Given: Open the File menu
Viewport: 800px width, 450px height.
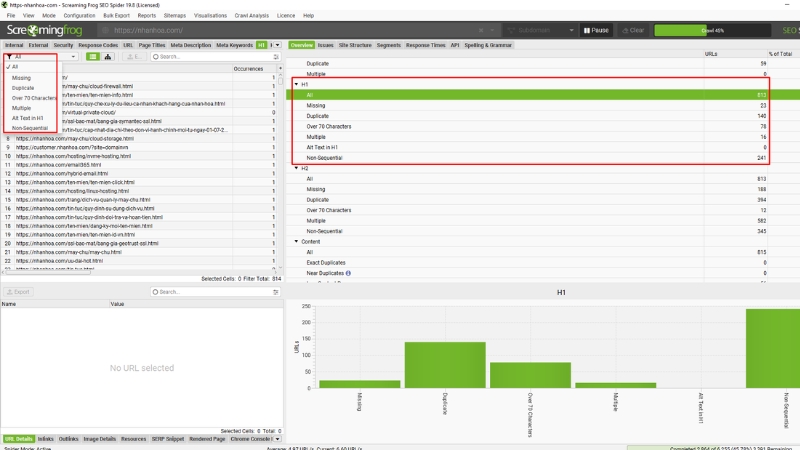Looking at the screenshot, I should click(x=11, y=15).
